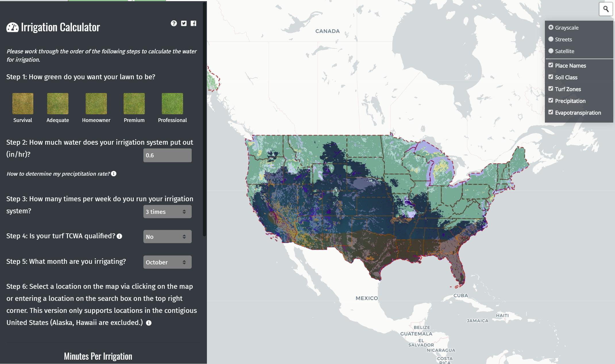
Task: Open the times per week dropdown
Action: (167, 212)
